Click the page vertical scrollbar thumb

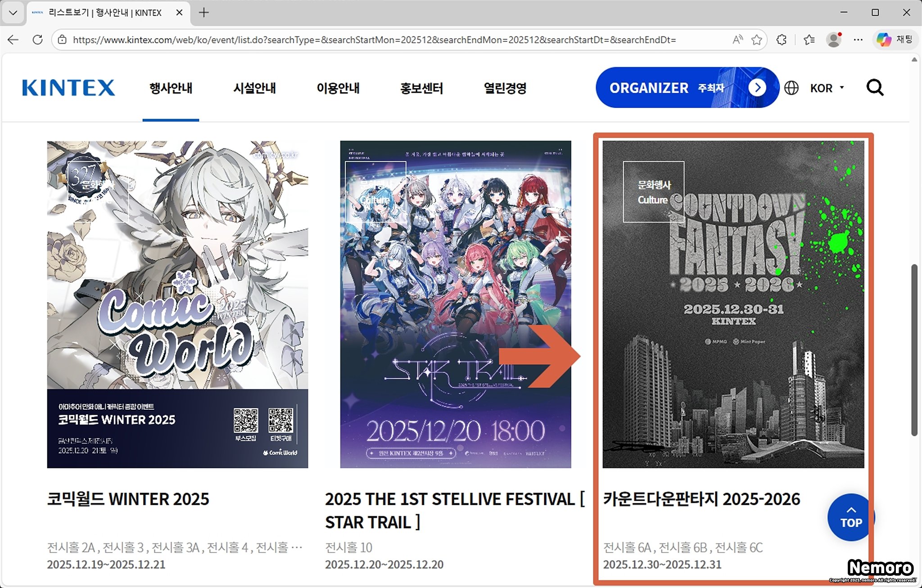[x=914, y=350]
